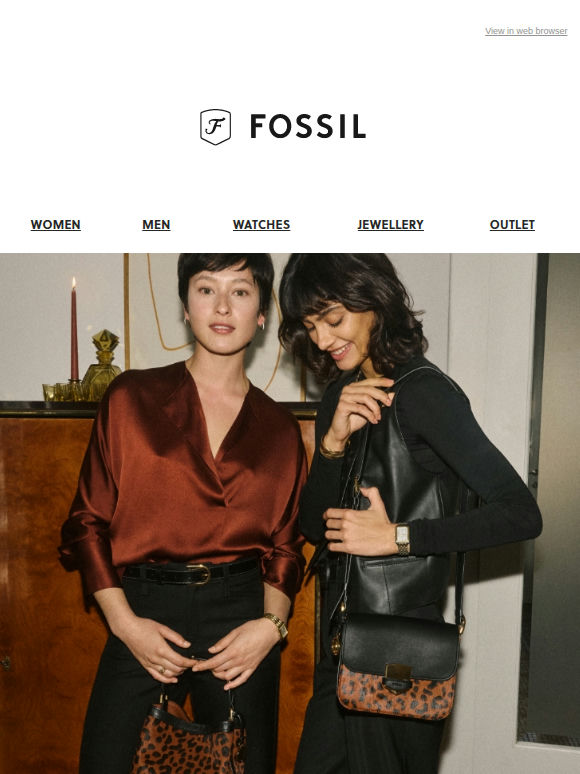Select WATCHES in the navigation bar
This screenshot has width=580, height=774.
click(x=261, y=225)
